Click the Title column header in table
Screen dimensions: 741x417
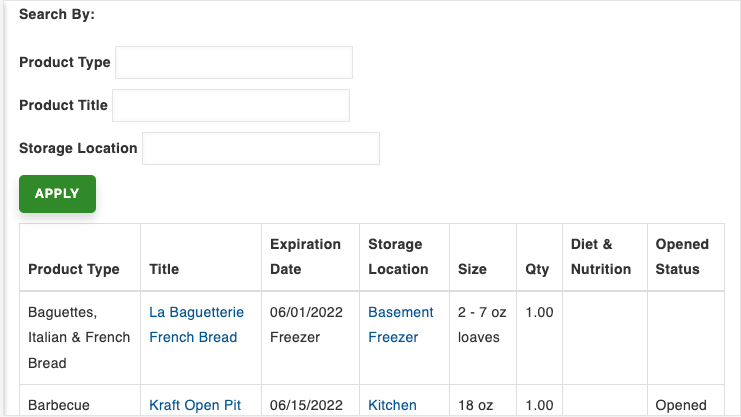pos(164,269)
